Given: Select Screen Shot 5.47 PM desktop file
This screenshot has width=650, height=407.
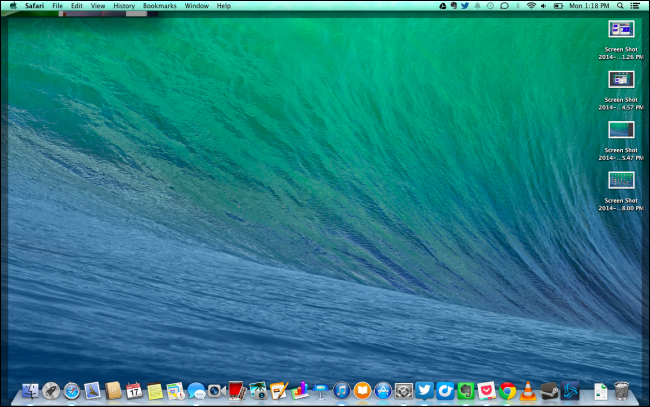Looking at the screenshot, I should pyautogui.click(x=621, y=141).
